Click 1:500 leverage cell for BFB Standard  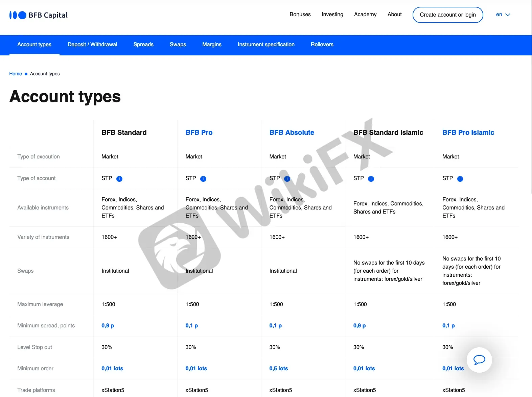click(108, 304)
